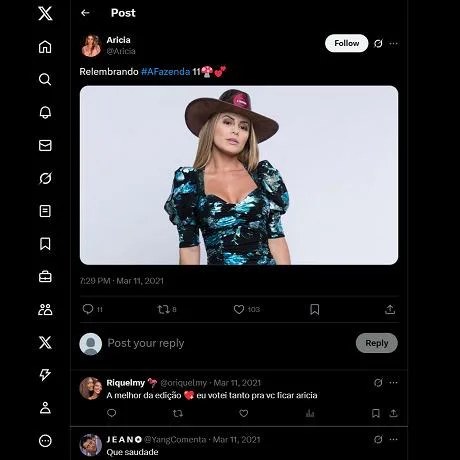Screen dimensions: 460x460
Task: Open More circle menu in sidebar
Action: click(x=45, y=441)
